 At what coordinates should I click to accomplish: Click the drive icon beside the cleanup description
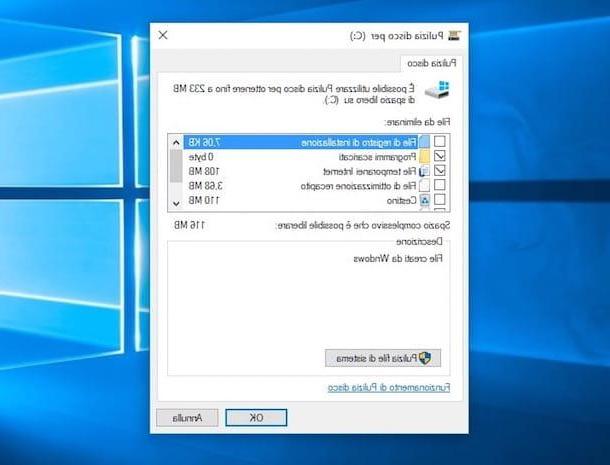(437, 90)
